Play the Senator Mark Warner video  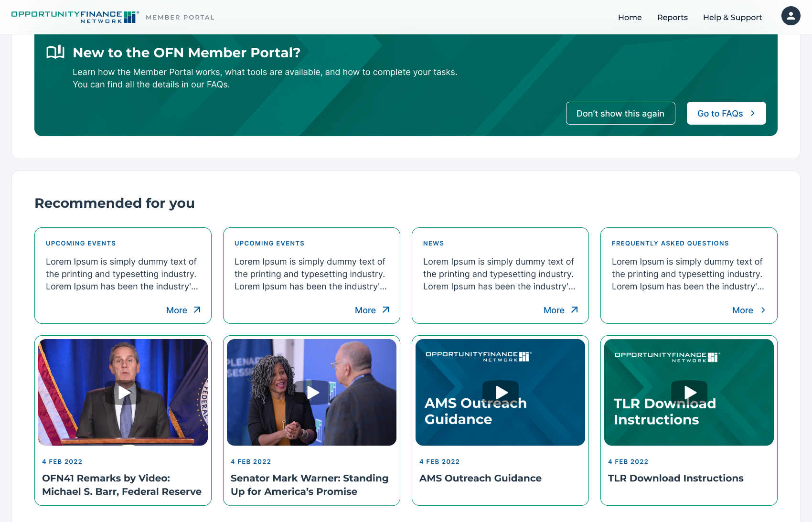coord(312,393)
